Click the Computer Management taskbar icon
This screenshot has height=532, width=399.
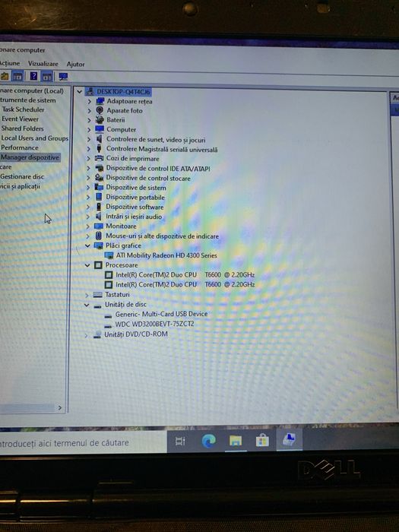click(x=289, y=439)
